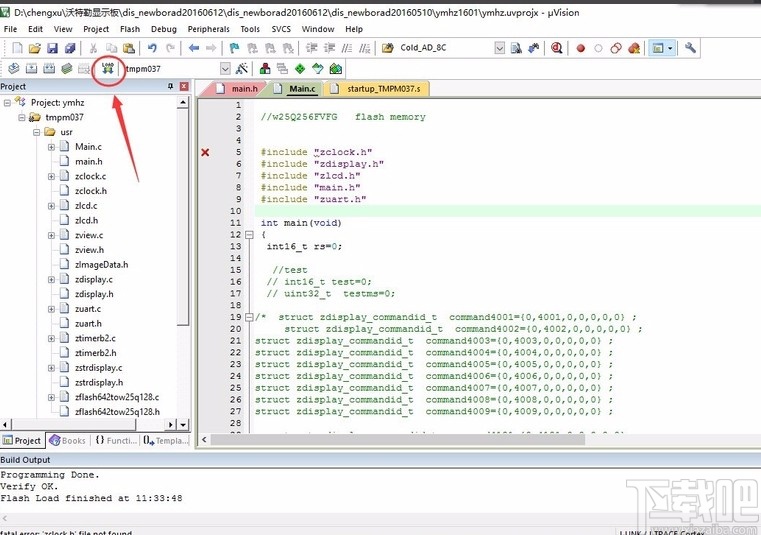Viewport: 761px width, 535px height.
Task: Save all open files
Action: pyautogui.click(x=70, y=48)
